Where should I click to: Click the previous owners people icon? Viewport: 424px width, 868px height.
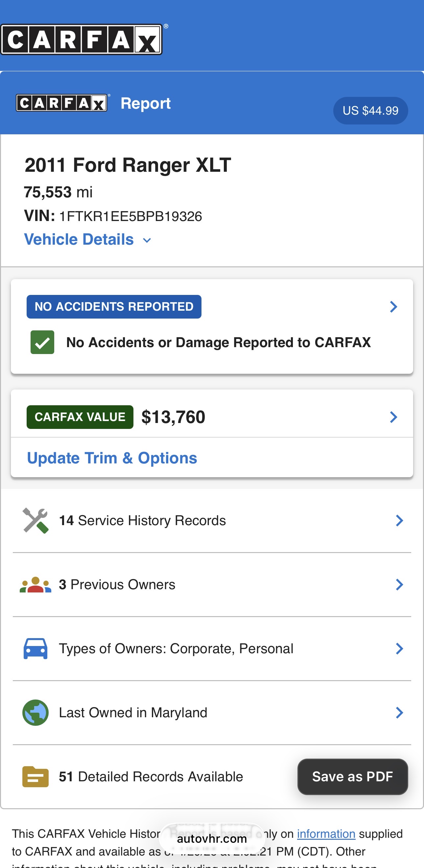(35, 585)
